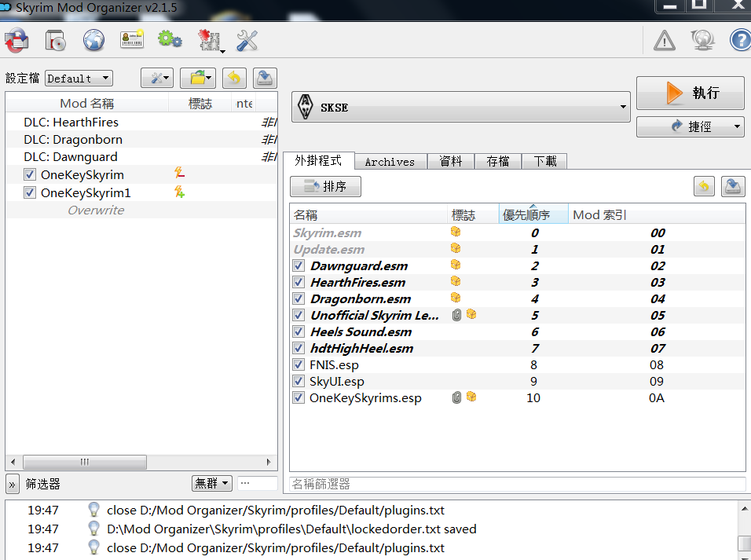Open the 存檔 tab

(x=497, y=162)
